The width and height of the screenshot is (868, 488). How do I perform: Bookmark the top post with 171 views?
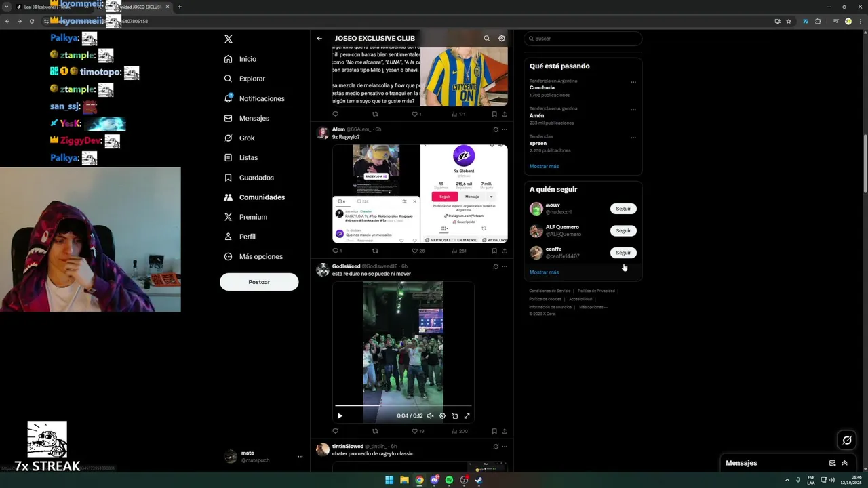point(494,114)
